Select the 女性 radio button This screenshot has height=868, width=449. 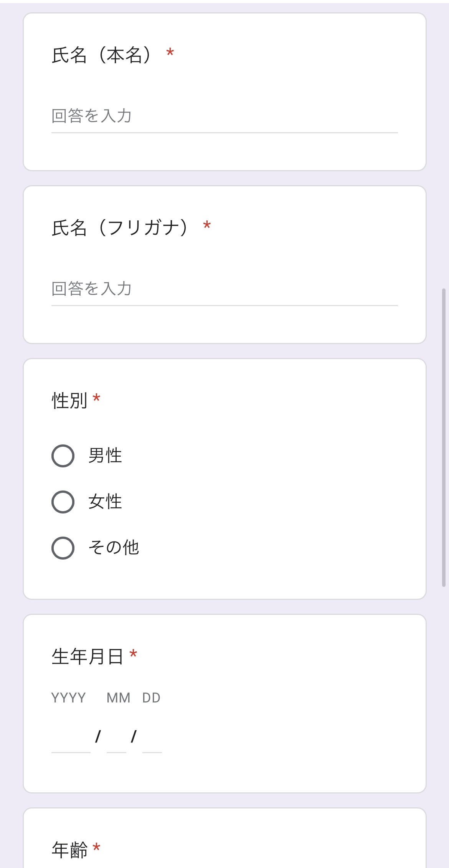coord(63,502)
